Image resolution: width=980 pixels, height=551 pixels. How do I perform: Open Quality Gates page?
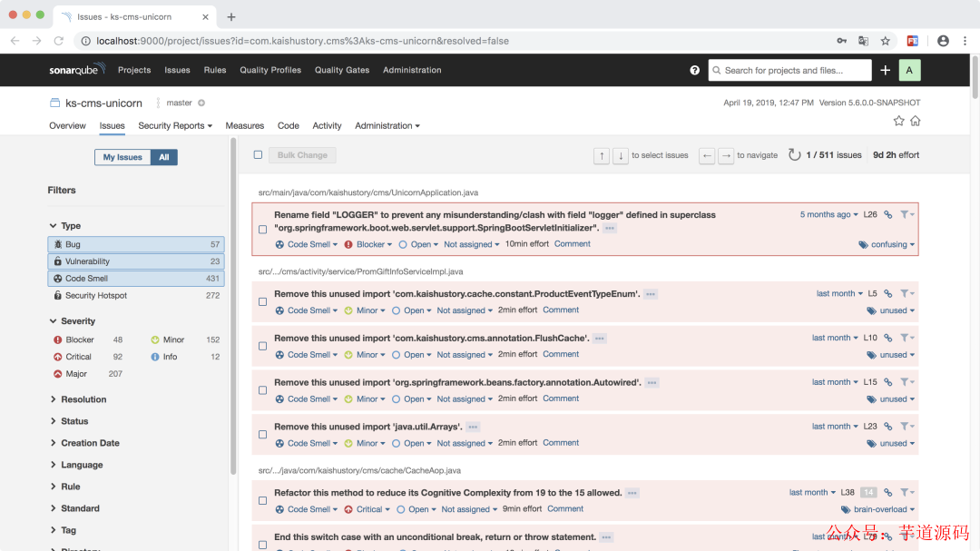tap(342, 70)
